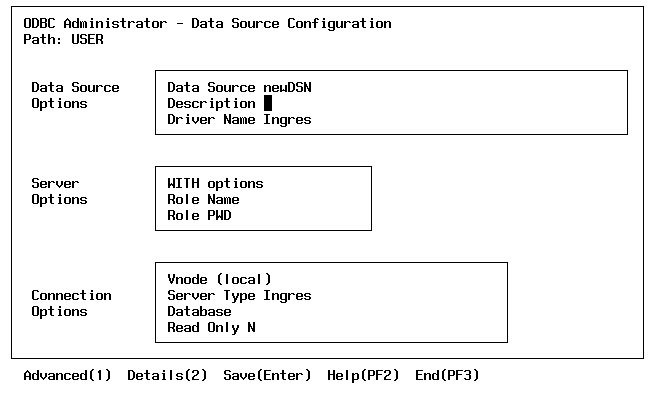The width and height of the screenshot is (659, 401).
Task: Click Save(Enter) to save configuration
Action: pos(267,376)
